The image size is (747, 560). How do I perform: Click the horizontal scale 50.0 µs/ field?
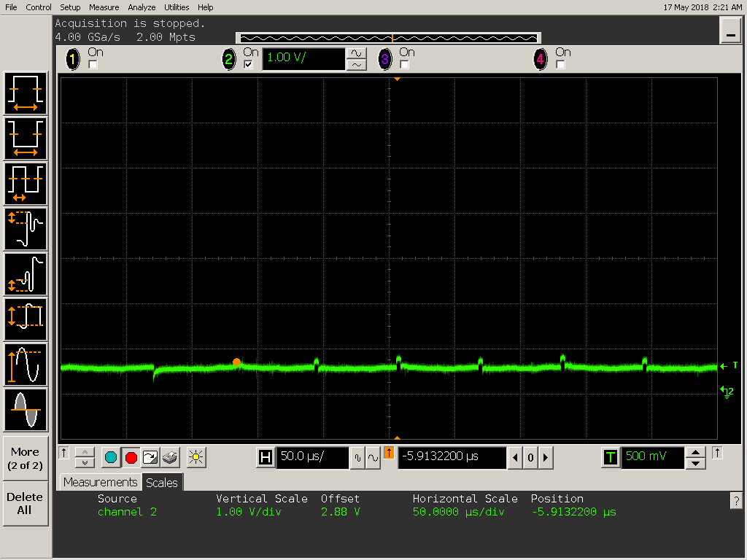point(312,457)
